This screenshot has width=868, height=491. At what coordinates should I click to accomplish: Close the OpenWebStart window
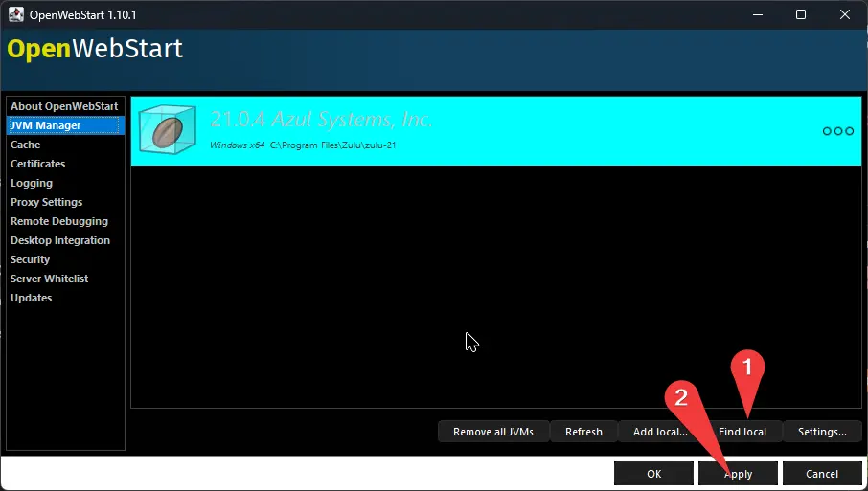click(x=845, y=14)
